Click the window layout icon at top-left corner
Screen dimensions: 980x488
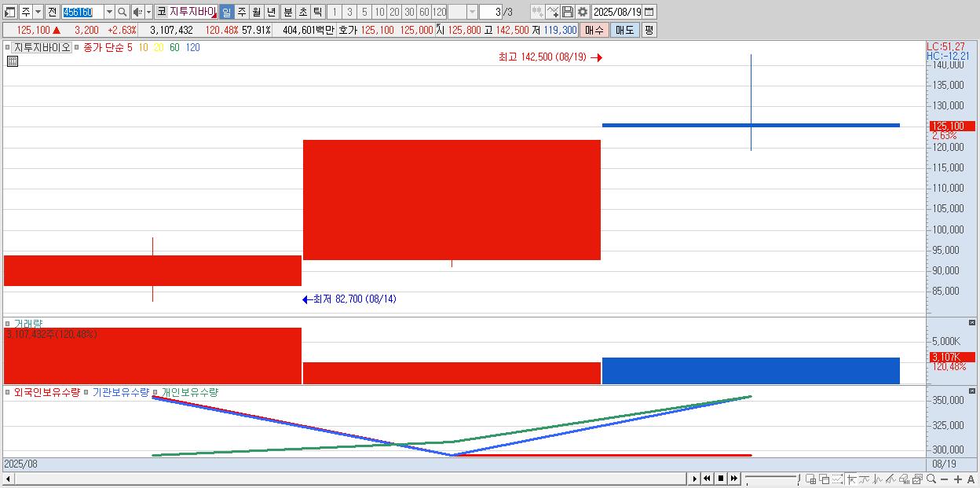(x=10, y=12)
